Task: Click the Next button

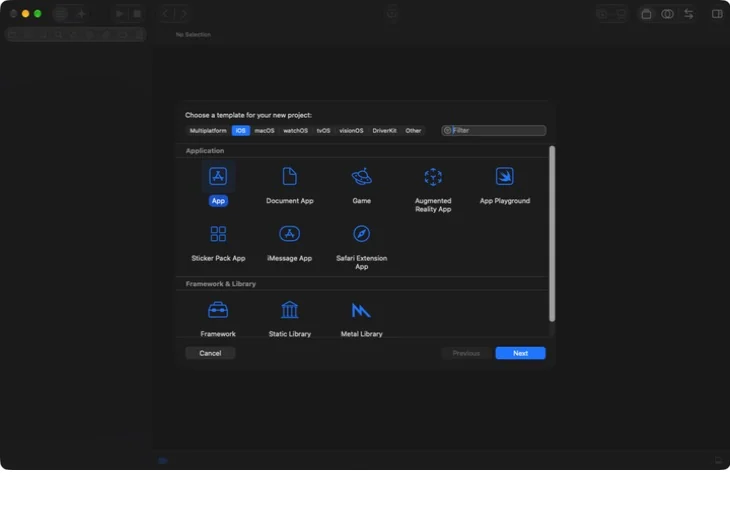Action: coord(520,353)
